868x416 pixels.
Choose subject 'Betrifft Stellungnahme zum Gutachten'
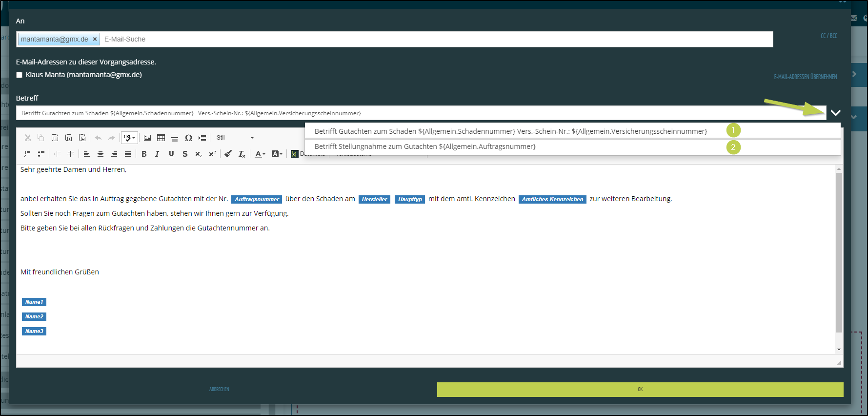424,146
